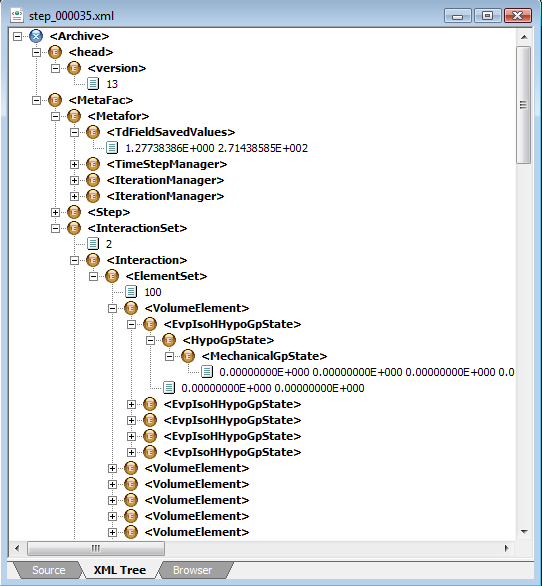Select the <ElementSet> tree label
This screenshot has width=542, height=586.
[x=166, y=276]
